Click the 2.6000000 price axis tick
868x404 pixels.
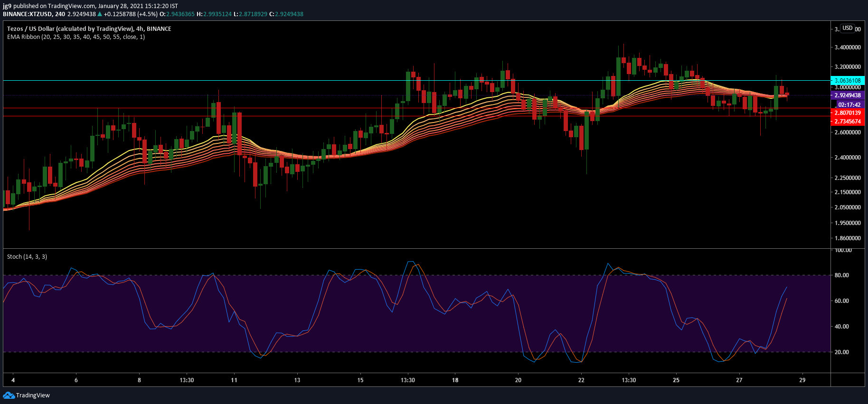[848, 132]
